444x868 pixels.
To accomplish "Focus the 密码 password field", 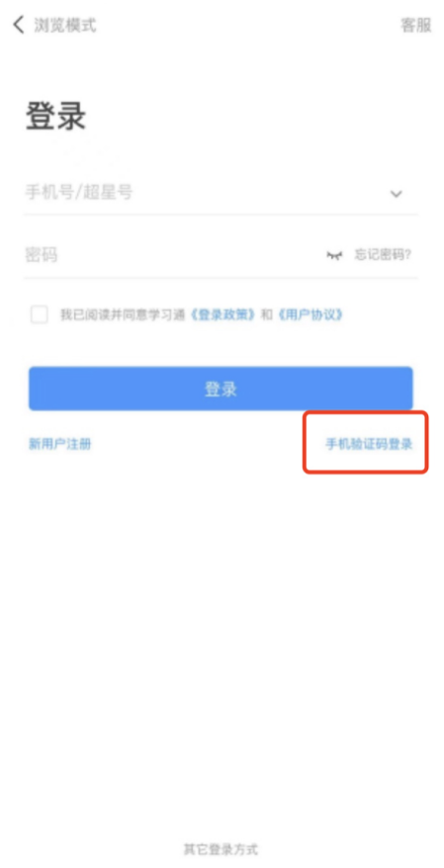I will [x=172, y=255].
